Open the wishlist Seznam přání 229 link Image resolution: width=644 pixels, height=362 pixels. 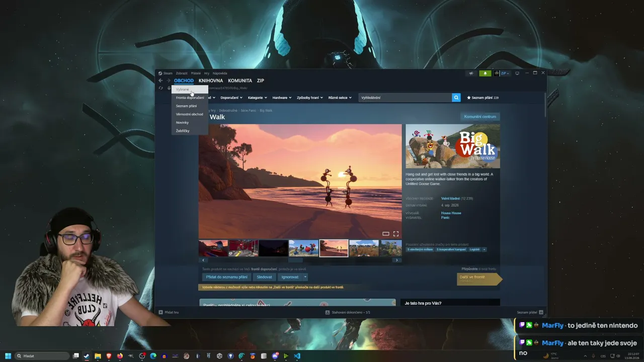point(483,98)
